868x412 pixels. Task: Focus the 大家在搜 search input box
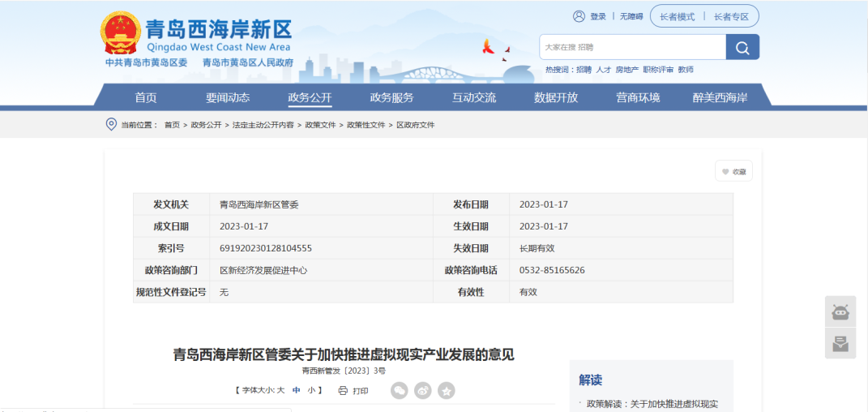click(632, 47)
